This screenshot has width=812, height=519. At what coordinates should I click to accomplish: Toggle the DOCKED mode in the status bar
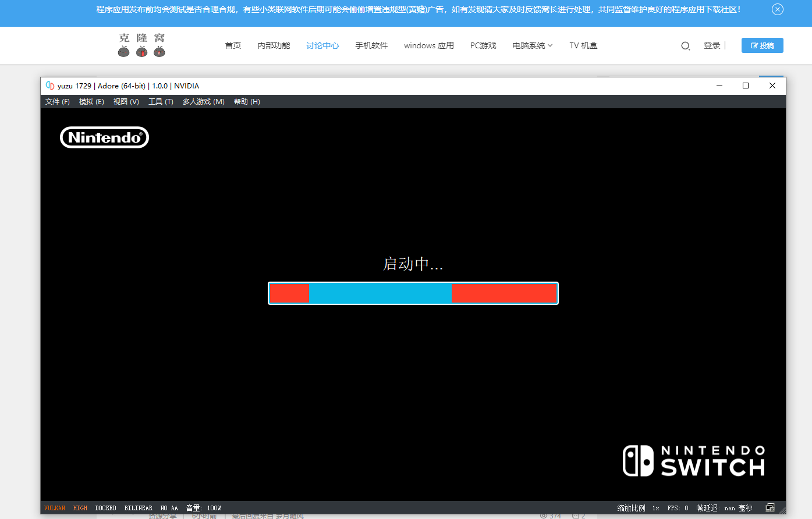[106, 508]
